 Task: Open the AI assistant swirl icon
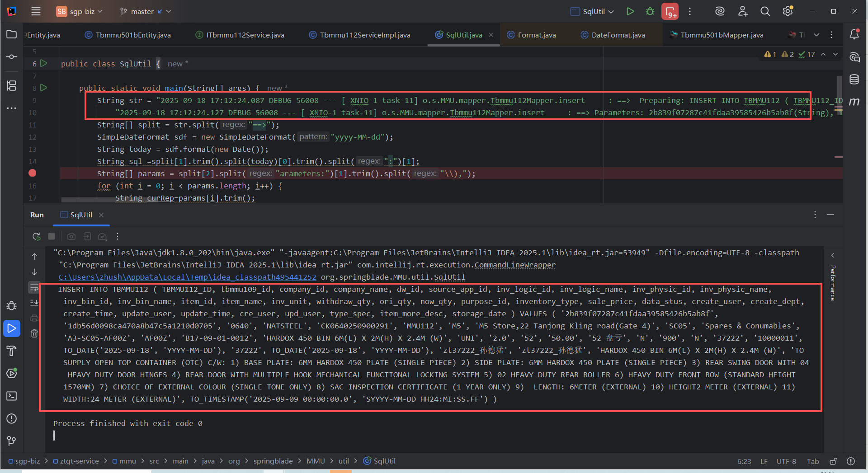(x=720, y=11)
